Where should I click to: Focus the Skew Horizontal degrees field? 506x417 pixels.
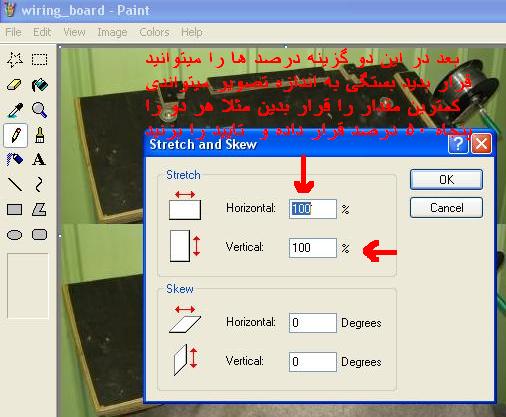pyautogui.click(x=313, y=323)
